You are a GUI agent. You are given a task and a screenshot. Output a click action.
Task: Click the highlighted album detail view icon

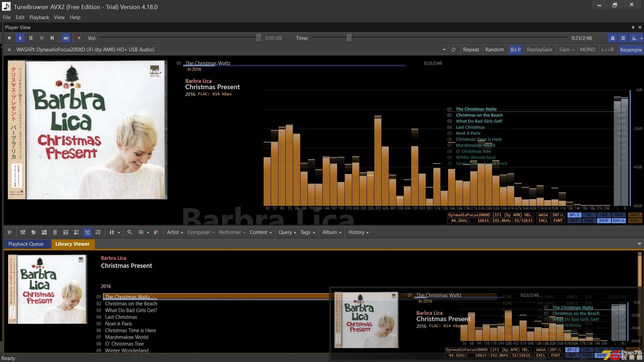click(x=87, y=232)
